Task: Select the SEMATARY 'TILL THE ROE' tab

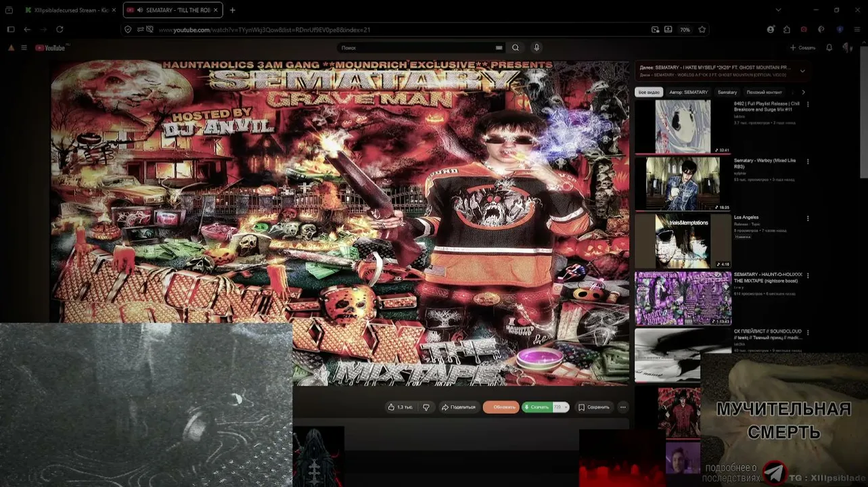Action: pyautogui.click(x=174, y=10)
